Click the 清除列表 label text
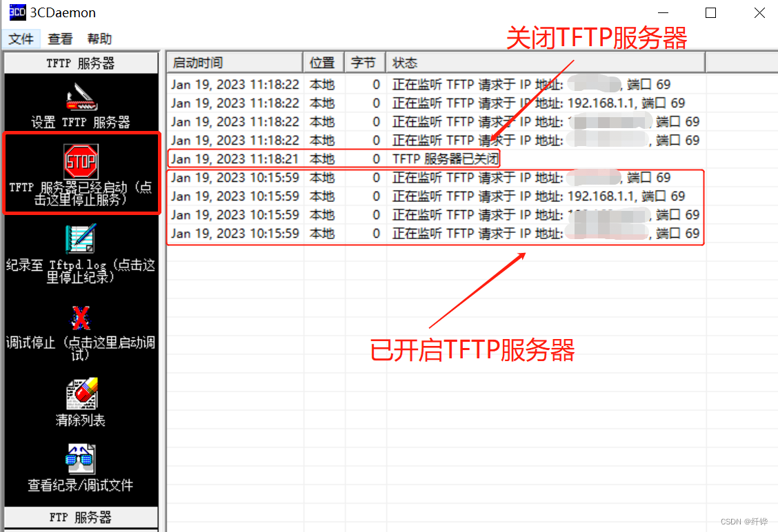778x532 pixels. click(81, 420)
